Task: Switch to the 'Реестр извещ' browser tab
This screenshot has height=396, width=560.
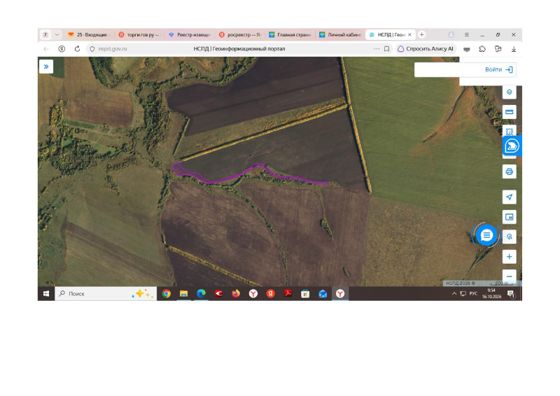Action: click(189, 35)
